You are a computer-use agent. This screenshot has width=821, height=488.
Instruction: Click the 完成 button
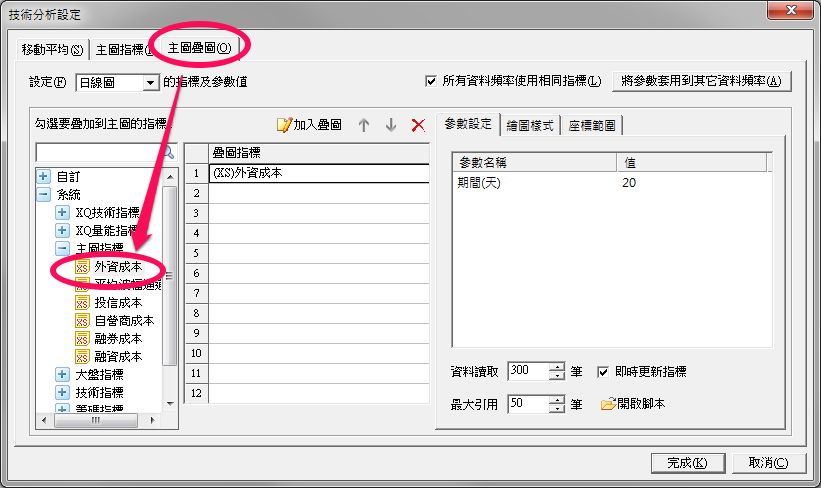click(687, 463)
